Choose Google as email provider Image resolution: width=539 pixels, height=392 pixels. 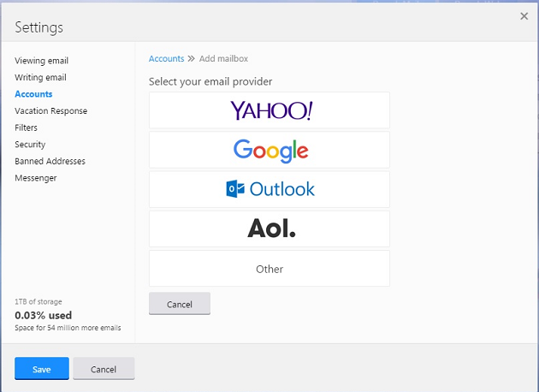pyautogui.click(x=269, y=150)
